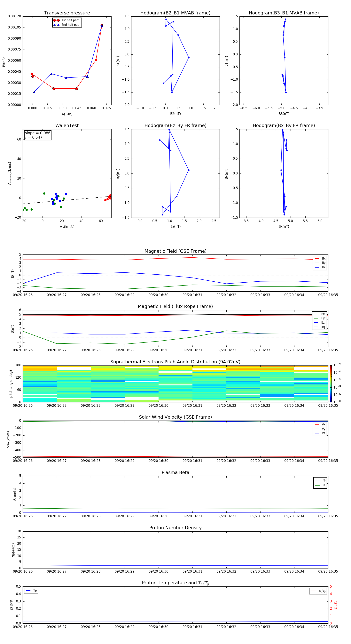Click the "Tp(10^6K)" y-axis label
The width and height of the screenshot is (351, 644).
11,605
